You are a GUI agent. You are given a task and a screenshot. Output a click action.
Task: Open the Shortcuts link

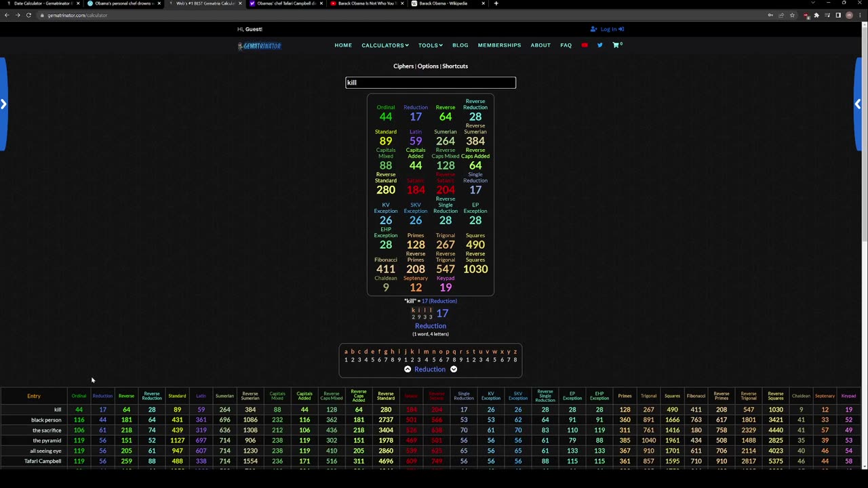(x=455, y=66)
